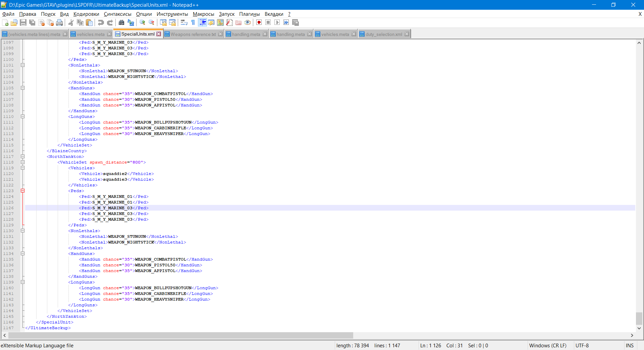The height and width of the screenshot is (350, 644).
Task: Start macro recording with the red dot icon
Action: [259, 23]
